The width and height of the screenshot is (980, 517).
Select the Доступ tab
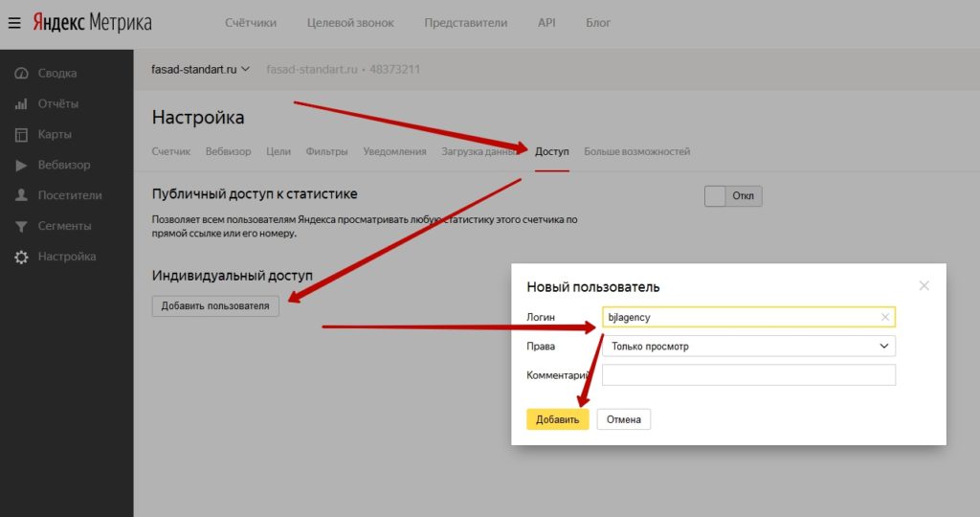pyautogui.click(x=552, y=151)
